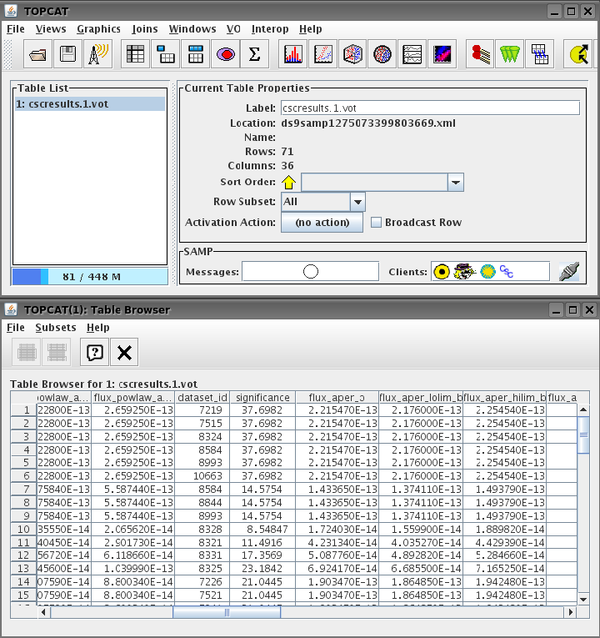Click the Label text field

point(430,108)
